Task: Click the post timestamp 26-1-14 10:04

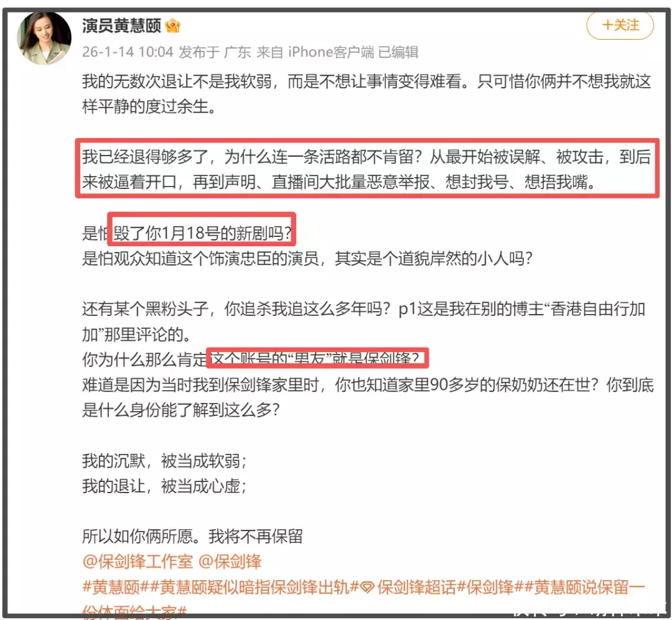Action: point(128,52)
